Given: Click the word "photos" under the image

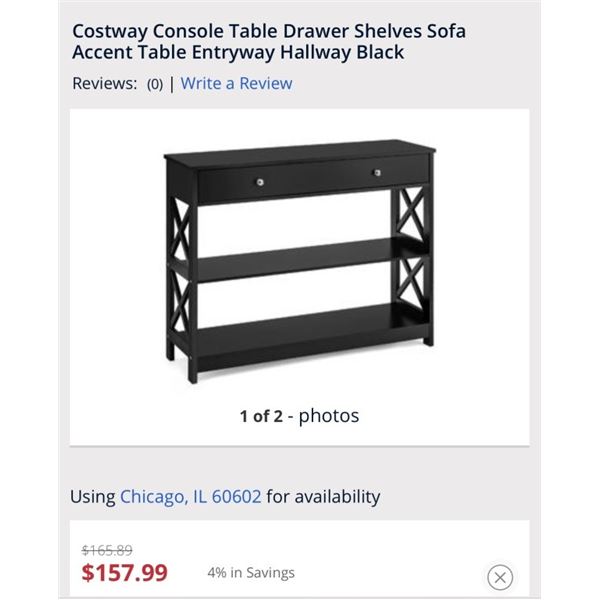Looking at the screenshot, I should click(x=328, y=415).
